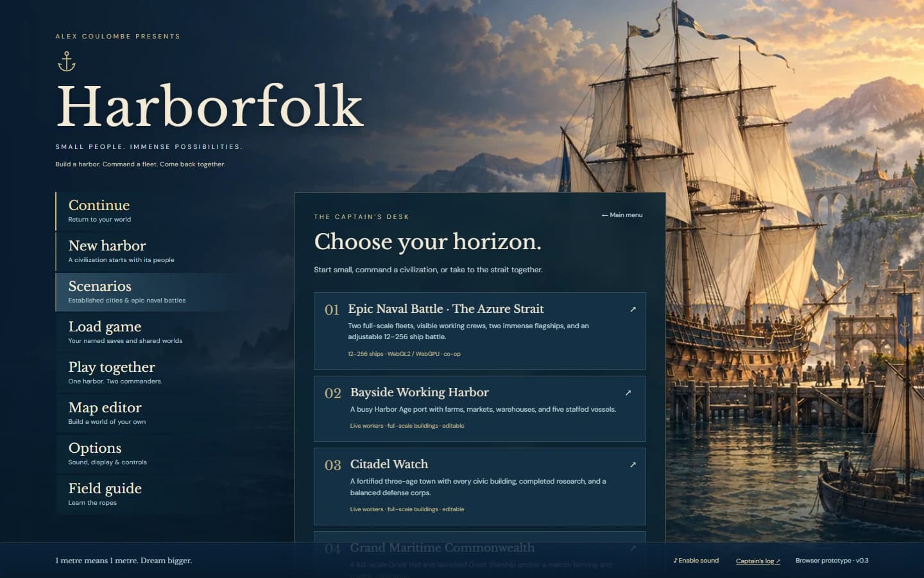
Task: Click 'Browser prototype · v0.3' footer text
Action: [x=832, y=561]
